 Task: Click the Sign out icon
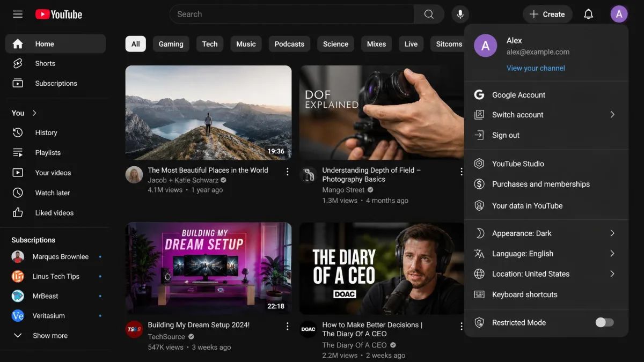[479, 135]
